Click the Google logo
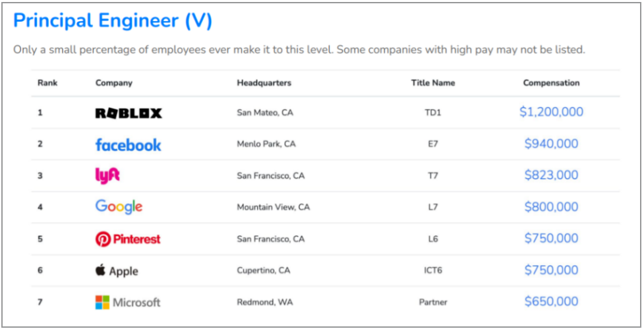Screen dimensions: 644x333 [x=119, y=207]
